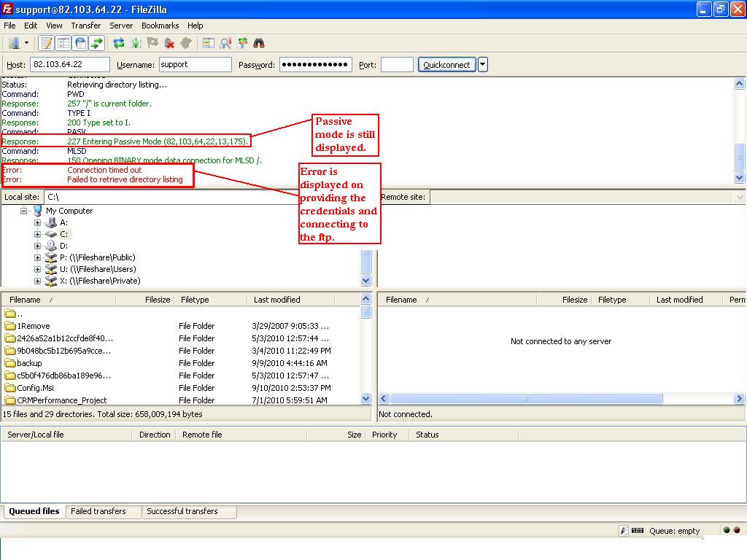
Task: Click message log scroll up arrow
Action: (x=740, y=84)
